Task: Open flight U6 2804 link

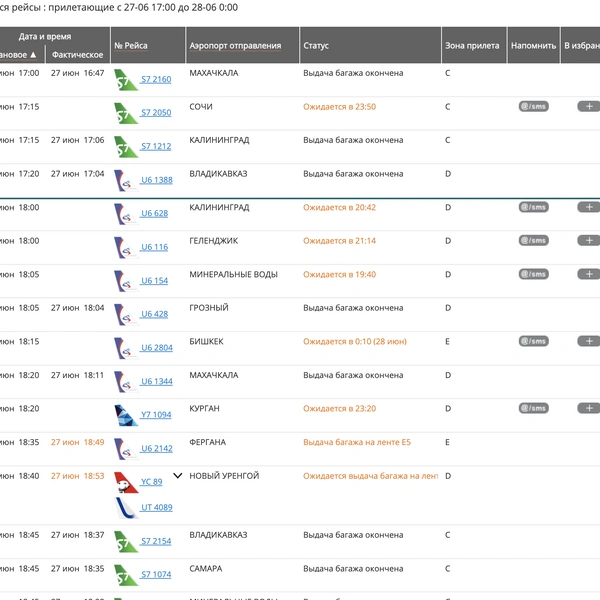Action: [157, 347]
